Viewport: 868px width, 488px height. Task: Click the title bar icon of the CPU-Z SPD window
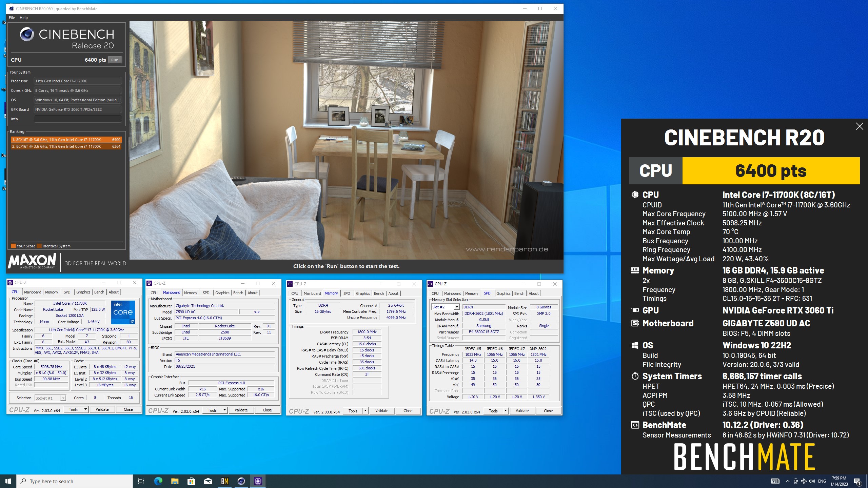point(430,284)
